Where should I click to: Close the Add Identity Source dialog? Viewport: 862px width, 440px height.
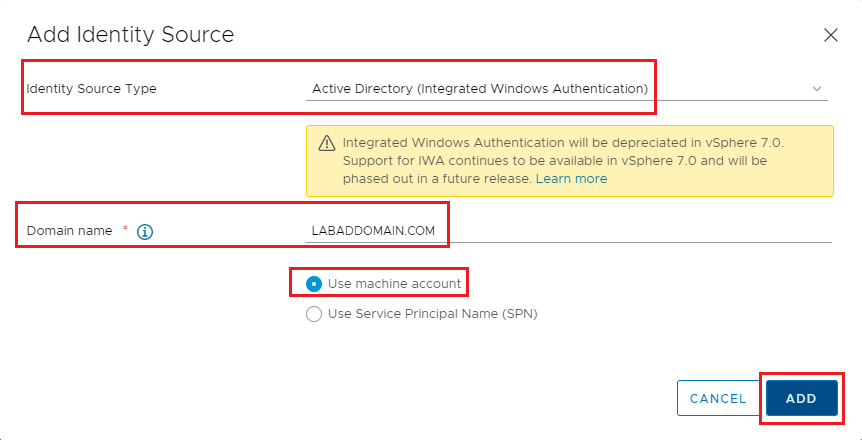[830, 35]
